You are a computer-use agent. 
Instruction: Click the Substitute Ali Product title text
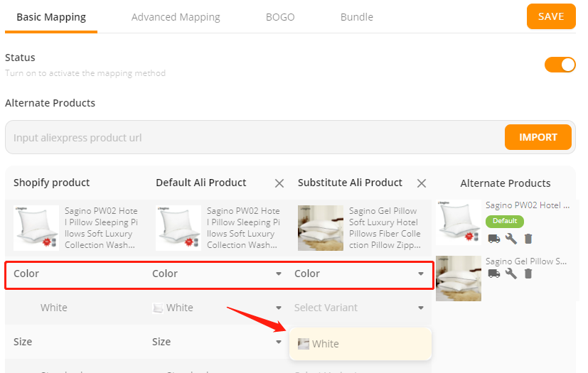pyautogui.click(x=385, y=228)
